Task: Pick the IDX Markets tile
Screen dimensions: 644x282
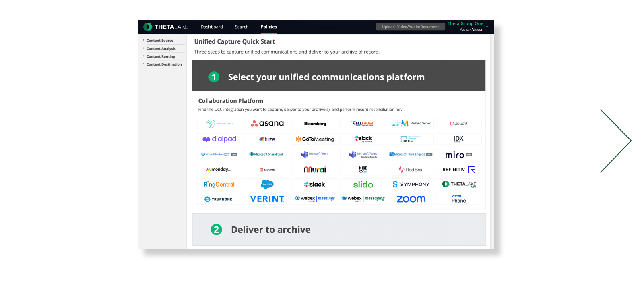Action: (x=458, y=139)
